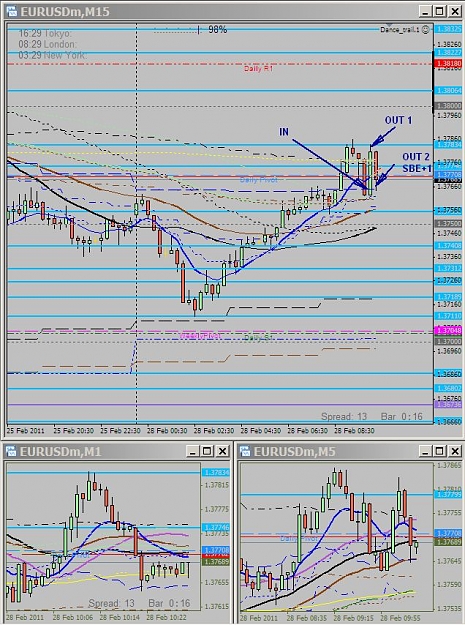
Task: Select the 'Daily Pivot' label on M15 chart
Action: click(259, 180)
